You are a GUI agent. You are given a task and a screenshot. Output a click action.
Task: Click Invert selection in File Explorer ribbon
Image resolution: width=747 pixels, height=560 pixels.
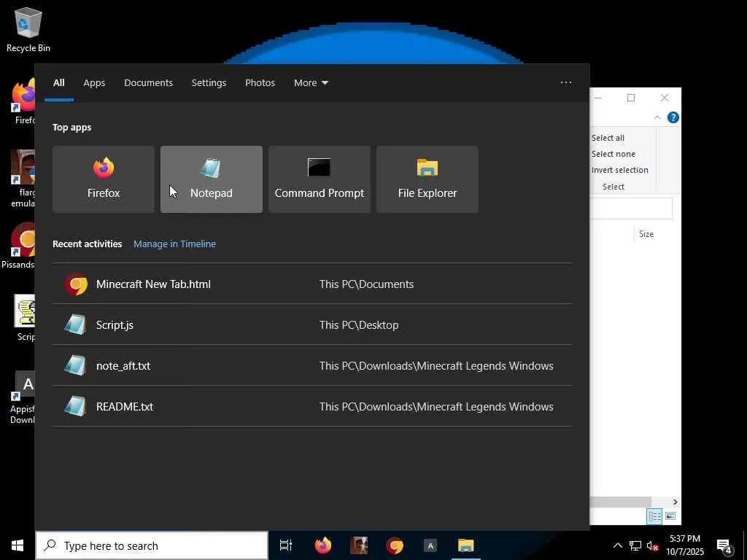click(619, 170)
